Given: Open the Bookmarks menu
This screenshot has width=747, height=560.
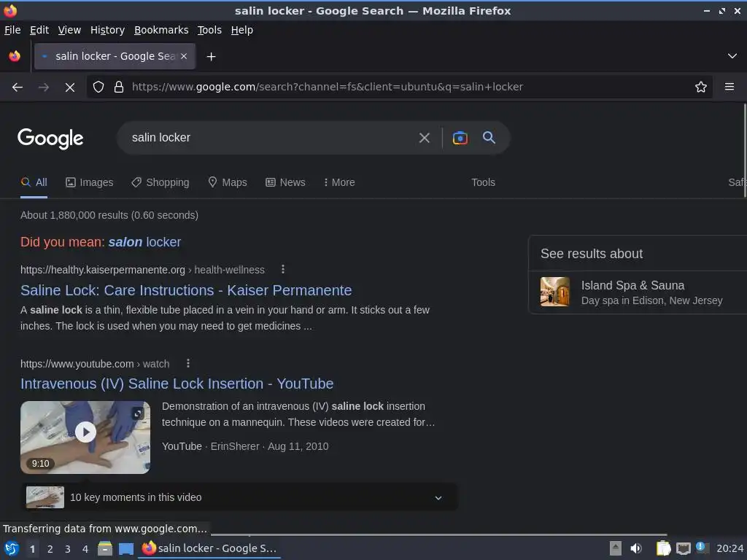Looking at the screenshot, I should coord(161,30).
